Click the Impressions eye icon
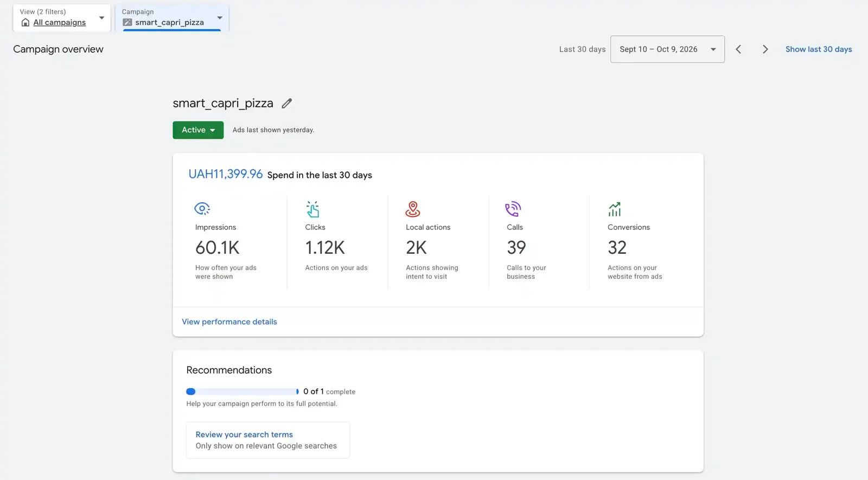 pos(202,208)
